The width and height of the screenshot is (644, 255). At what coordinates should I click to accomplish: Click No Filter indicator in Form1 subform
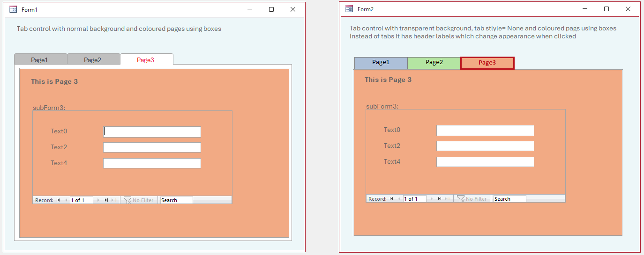(139, 200)
